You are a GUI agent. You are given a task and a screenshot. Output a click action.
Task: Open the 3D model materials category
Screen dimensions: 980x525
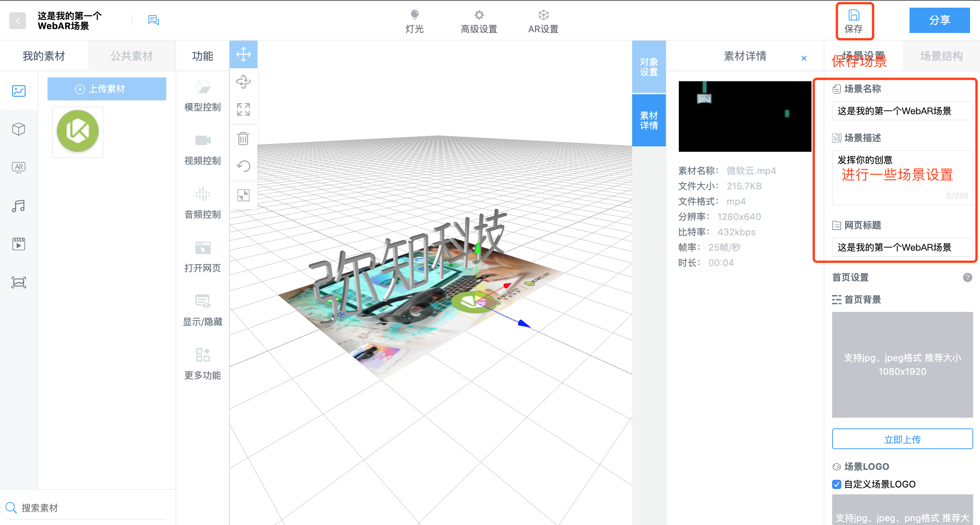coord(18,129)
